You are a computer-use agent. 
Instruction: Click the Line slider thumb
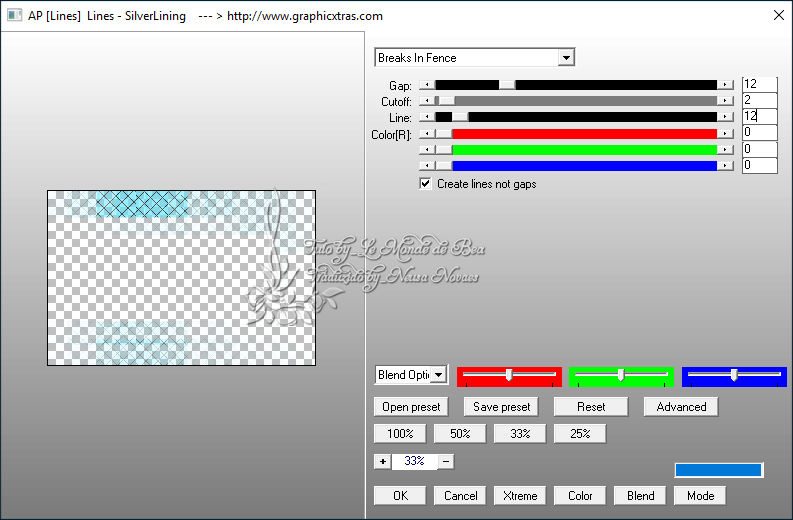tap(460, 117)
